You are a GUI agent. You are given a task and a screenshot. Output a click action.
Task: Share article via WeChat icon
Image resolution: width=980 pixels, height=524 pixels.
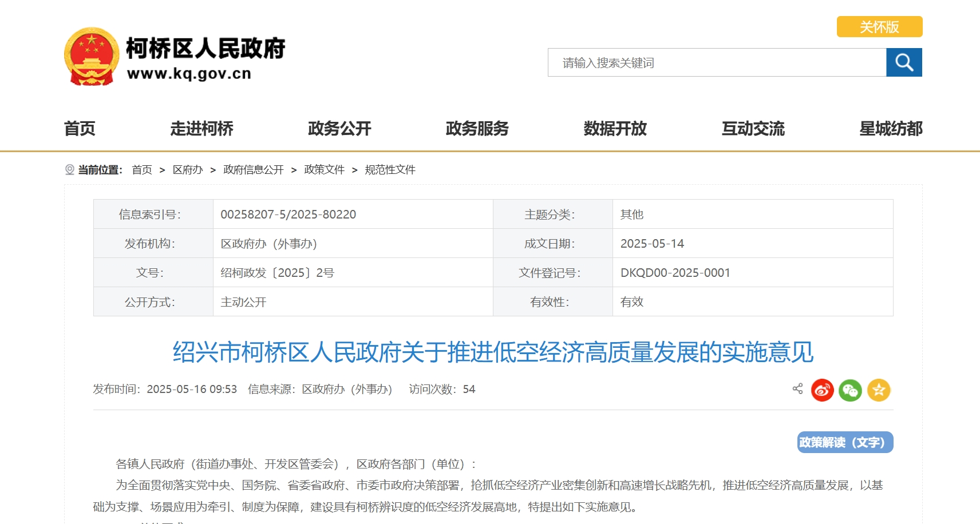click(x=850, y=390)
